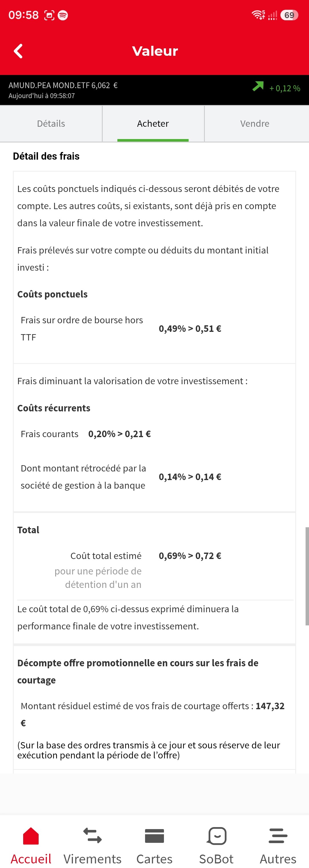This screenshot has width=309, height=868.
Task: Tap the battery indicator showing 69
Action: pos(289,15)
